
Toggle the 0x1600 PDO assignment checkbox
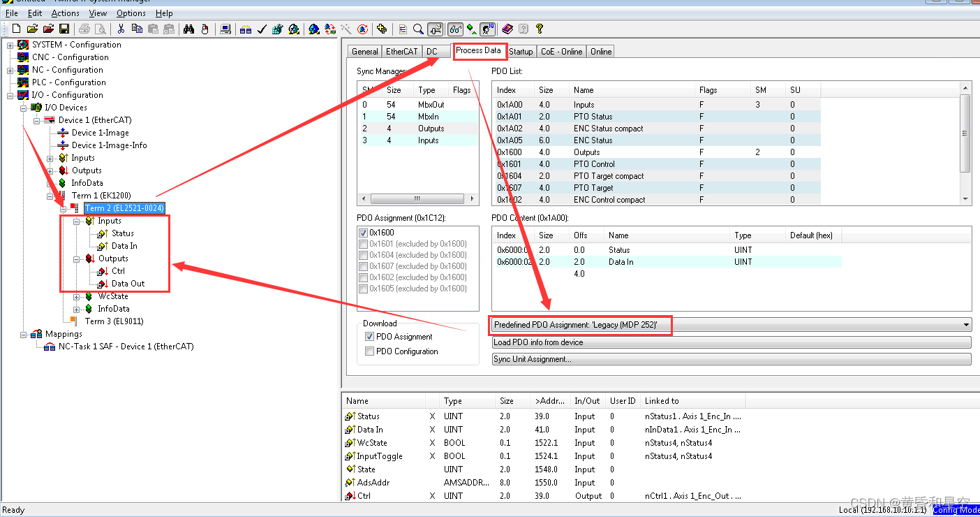coord(363,233)
